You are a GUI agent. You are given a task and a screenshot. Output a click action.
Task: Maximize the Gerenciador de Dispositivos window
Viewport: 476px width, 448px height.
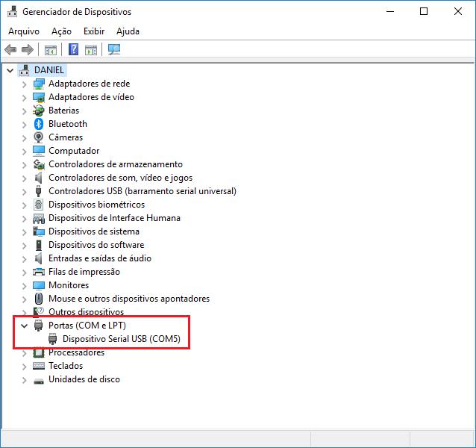(424, 11)
